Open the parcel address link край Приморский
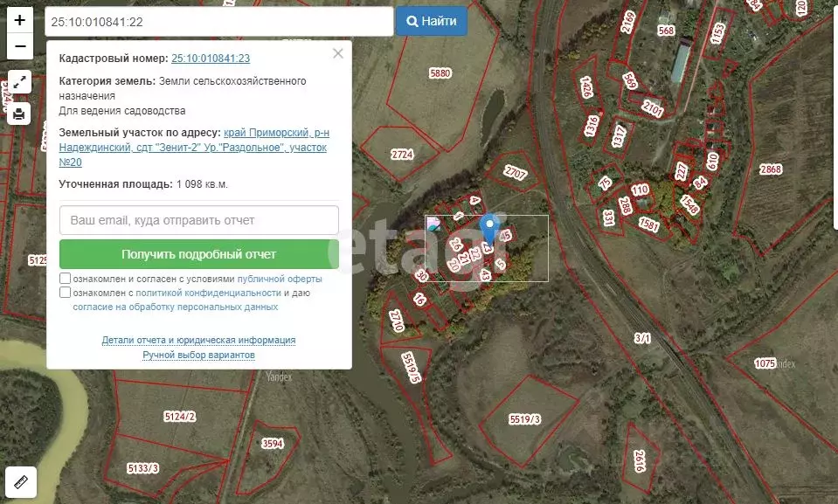 pyautogui.click(x=194, y=148)
